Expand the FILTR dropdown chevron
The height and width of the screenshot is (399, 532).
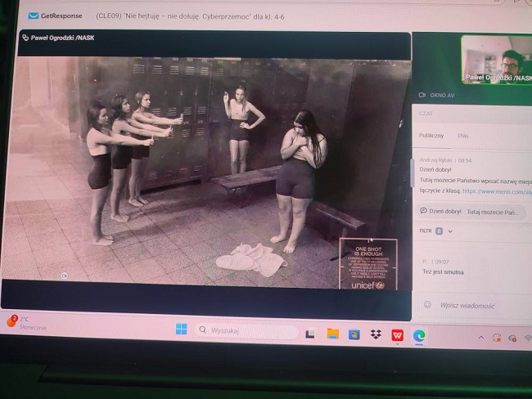coord(450,231)
